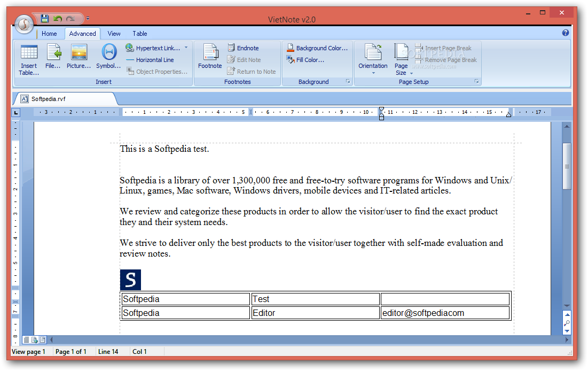Expand the Hypertext Link dropdown arrow
This screenshot has width=588, height=371.
186,48
